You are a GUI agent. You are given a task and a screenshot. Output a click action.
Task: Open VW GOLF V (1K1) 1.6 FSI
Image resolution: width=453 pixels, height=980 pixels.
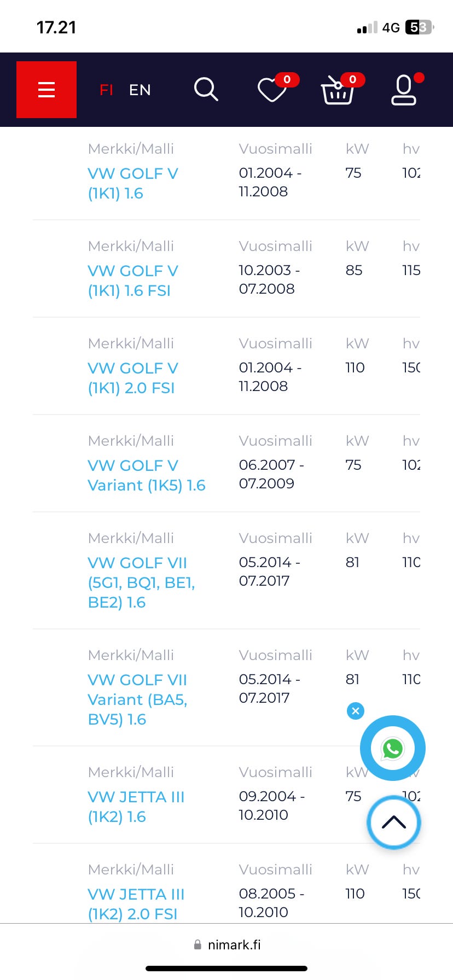coord(133,281)
